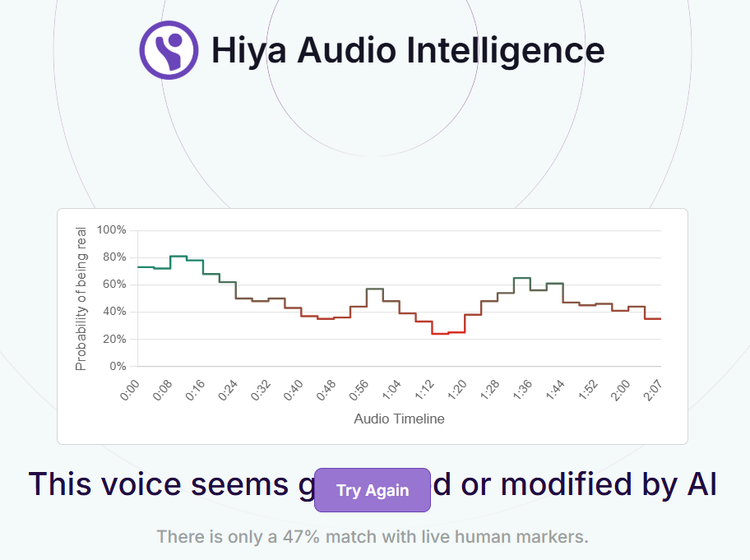Click the 0:56 timeline label

click(359, 391)
